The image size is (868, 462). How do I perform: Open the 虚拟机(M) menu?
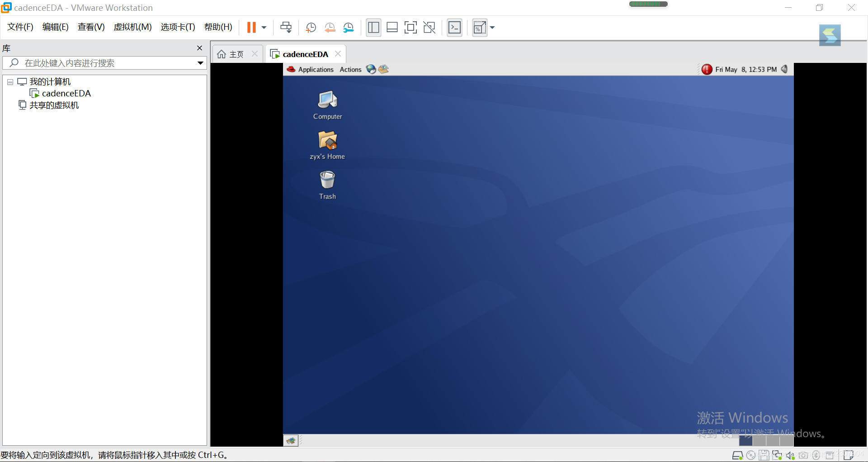tap(132, 27)
